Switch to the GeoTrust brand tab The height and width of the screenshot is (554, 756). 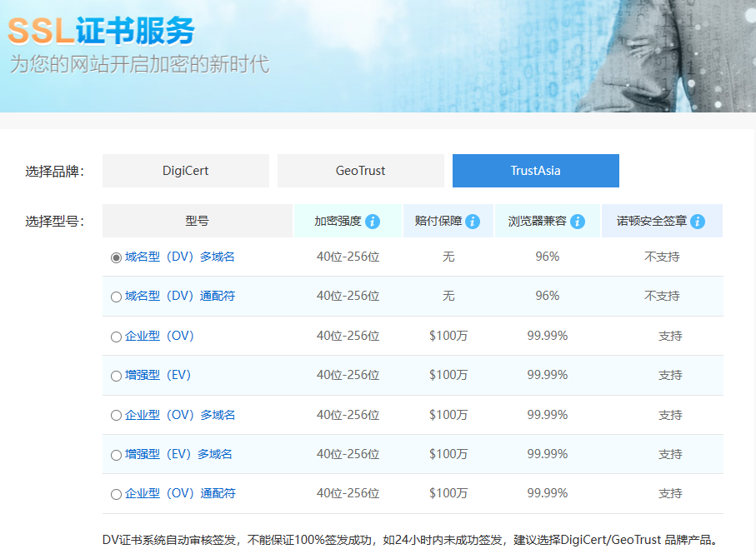360,170
